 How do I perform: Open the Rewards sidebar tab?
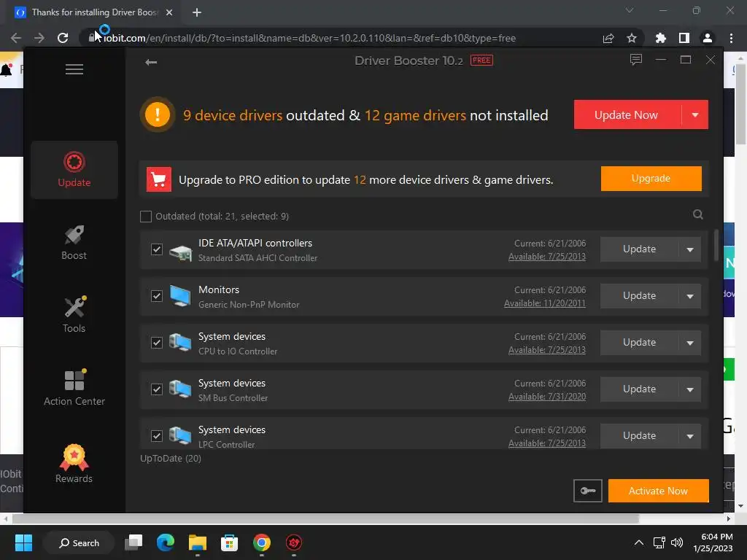point(74,464)
